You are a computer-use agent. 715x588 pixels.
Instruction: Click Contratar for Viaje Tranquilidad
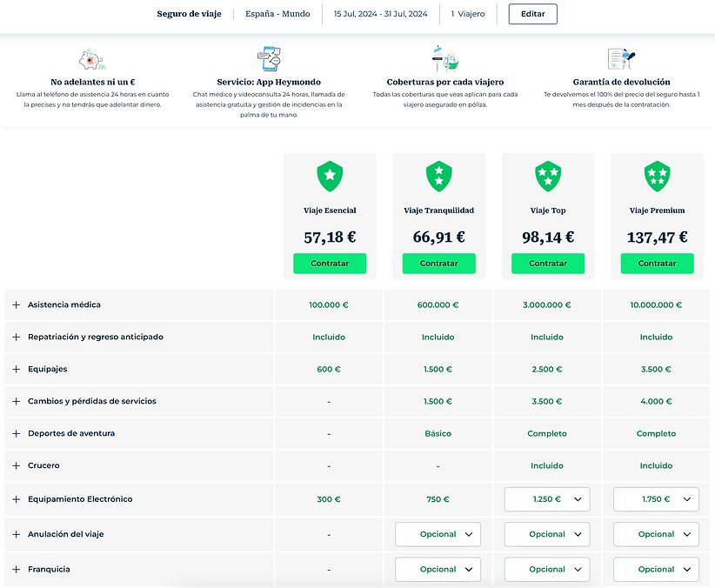[x=438, y=264]
